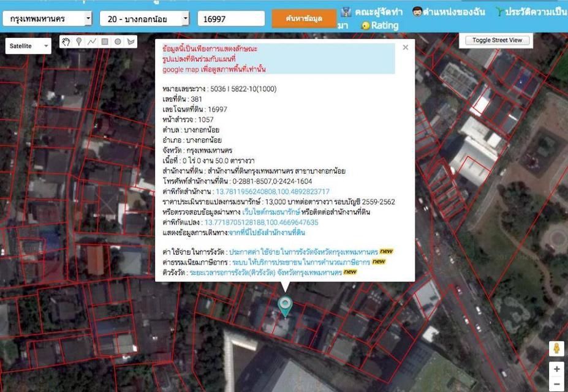
Task: Click the ตำแหน่งของฉัน face icon
Action: point(417,12)
